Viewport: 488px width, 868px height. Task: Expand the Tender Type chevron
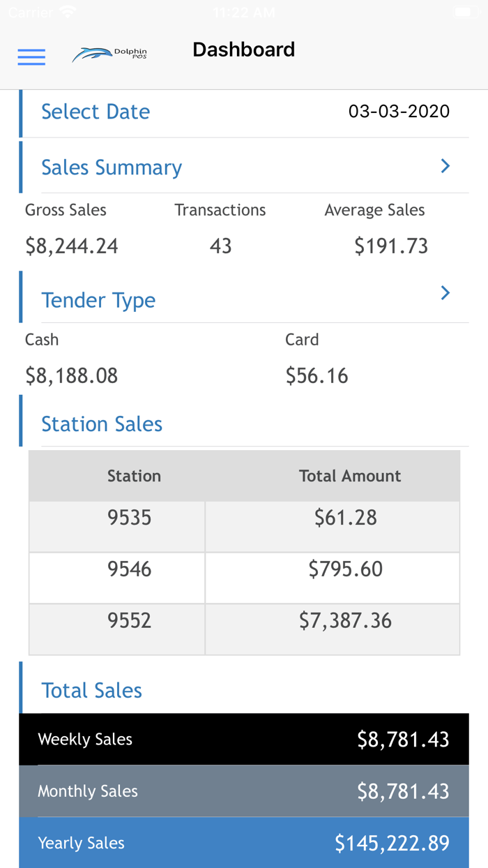[x=445, y=293]
